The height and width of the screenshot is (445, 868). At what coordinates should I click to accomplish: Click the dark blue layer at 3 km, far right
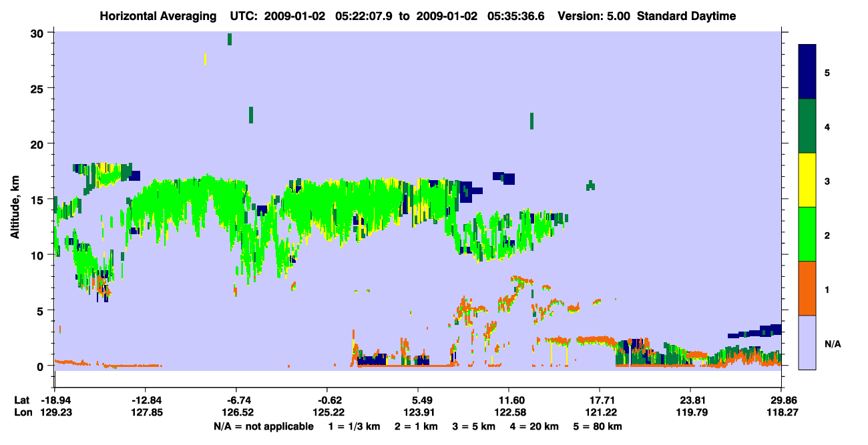tap(756, 332)
